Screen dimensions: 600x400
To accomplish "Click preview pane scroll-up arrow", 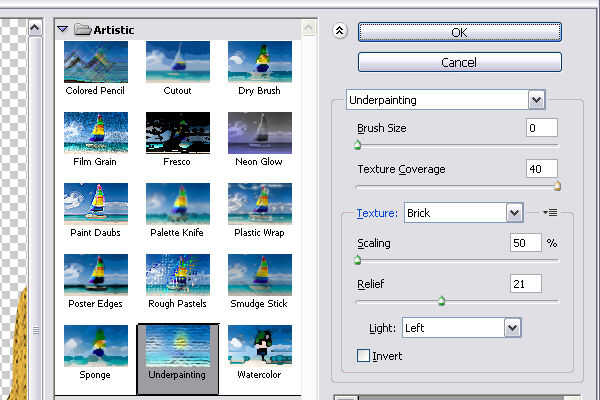I will pos(35,28).
